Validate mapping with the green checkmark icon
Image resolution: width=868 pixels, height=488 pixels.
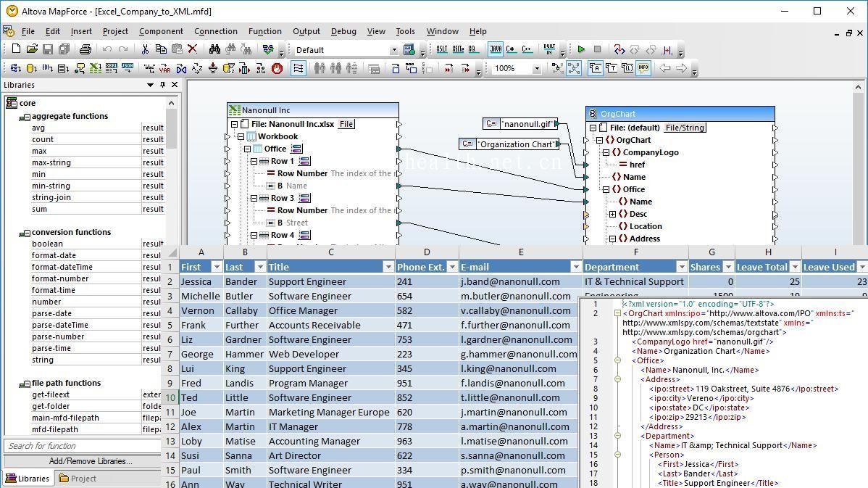269,49
